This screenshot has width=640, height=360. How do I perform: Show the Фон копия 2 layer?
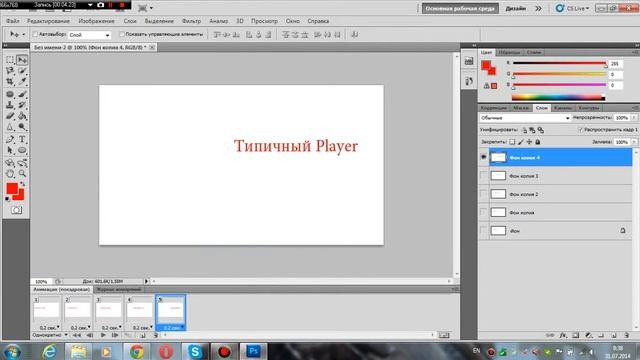coord(484,194)
